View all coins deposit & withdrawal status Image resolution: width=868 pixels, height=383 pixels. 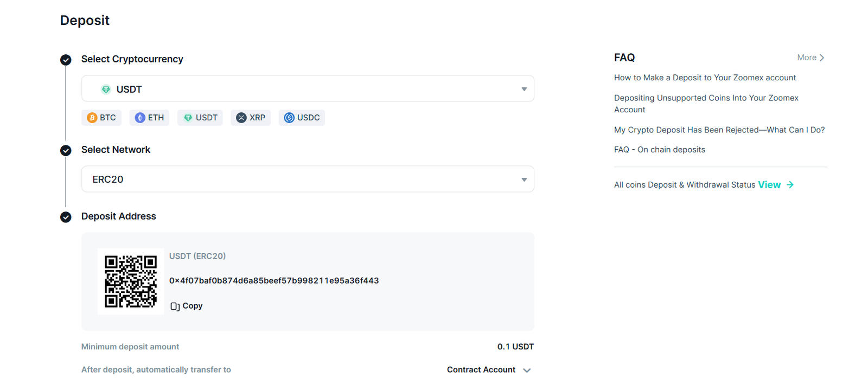click(776, 185)
